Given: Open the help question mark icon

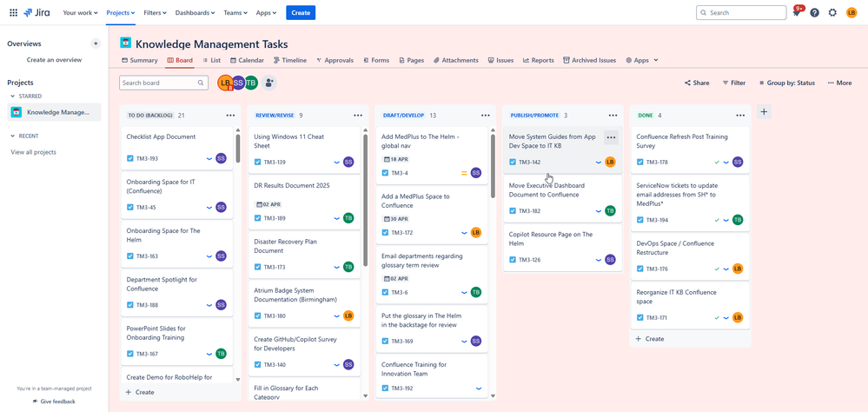Looking at the screenshot, I should point(814,13).
